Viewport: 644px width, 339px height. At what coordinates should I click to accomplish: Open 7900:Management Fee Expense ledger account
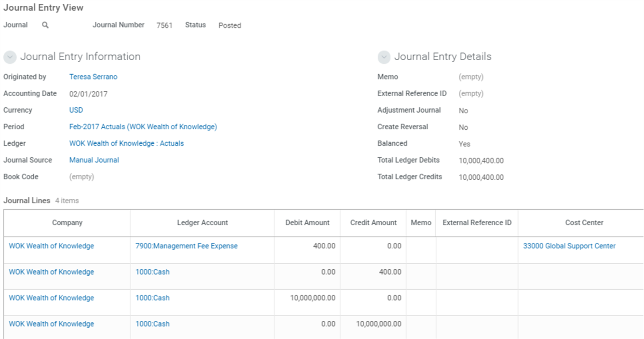point(187,246)
